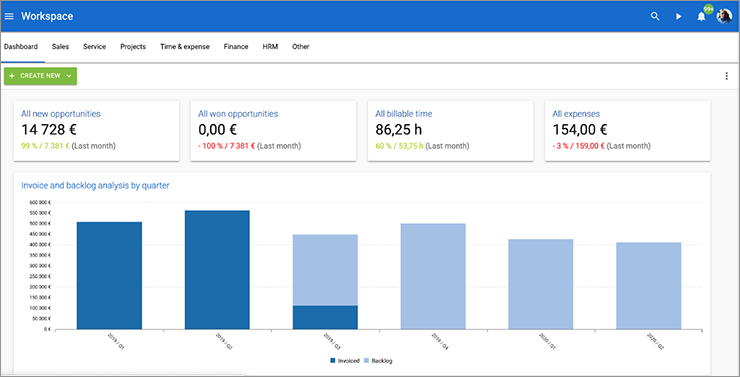Screen dimensions: 740x377
Task: Click the 2020 / Q2 backlog bar
Action: point(649,286)
